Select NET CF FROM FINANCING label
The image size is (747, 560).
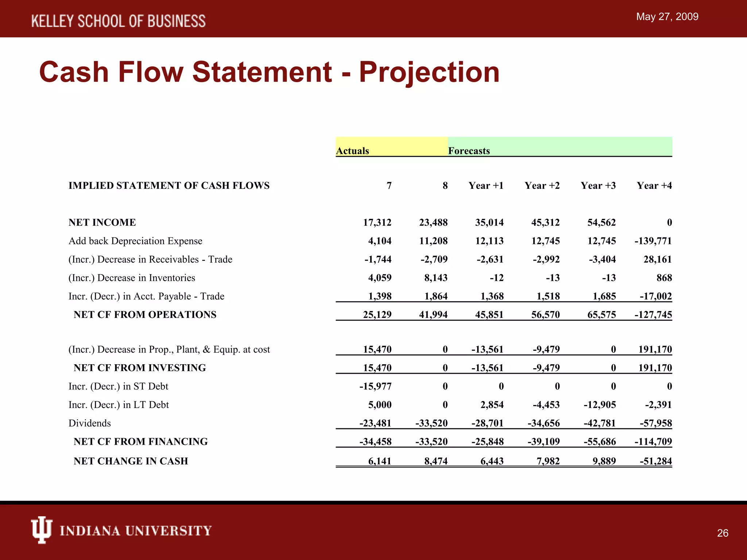141,442
